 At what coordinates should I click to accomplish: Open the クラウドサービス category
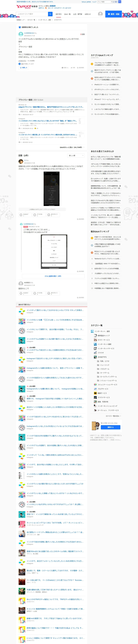(102, 397)
